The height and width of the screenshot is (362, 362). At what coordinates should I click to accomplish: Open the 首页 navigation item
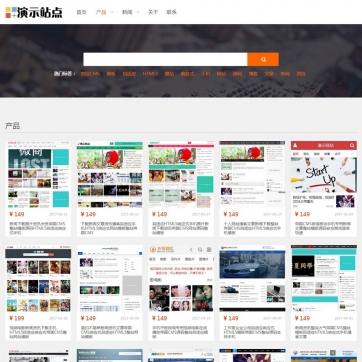pos(81,12)
